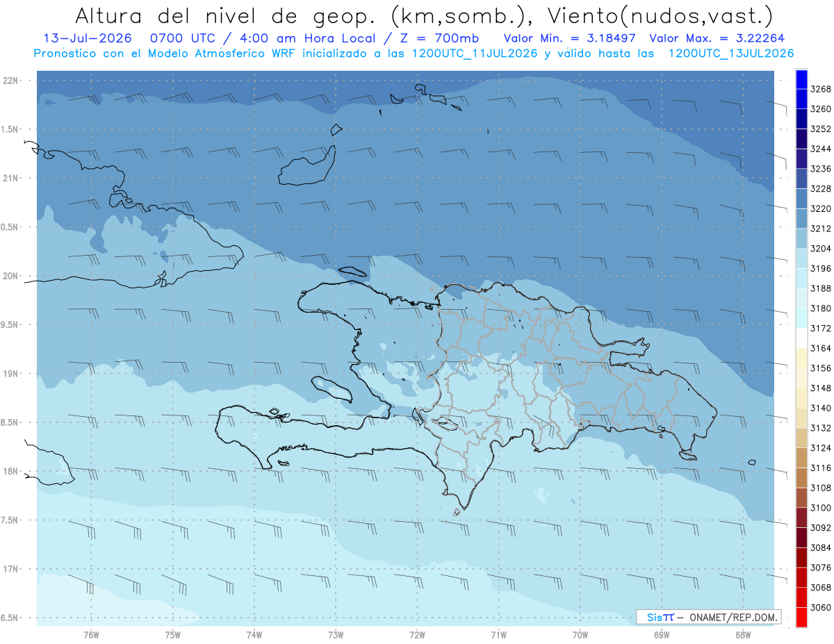Image resolution: width=834 pixels, height=644 pixels.
Task: Select valid-until time '1200UTC_13JUL2026'
Action: pos(731,53)
